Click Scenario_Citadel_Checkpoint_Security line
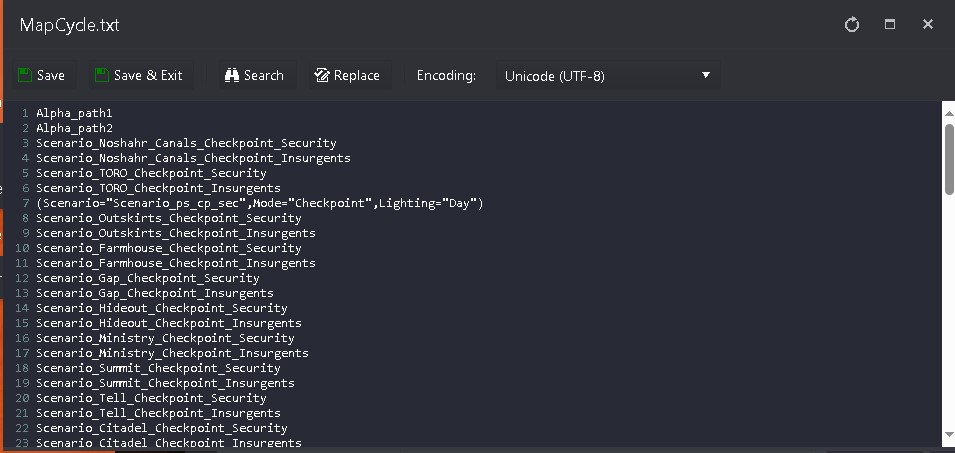 pyautogui.click(x=161, y=428)
